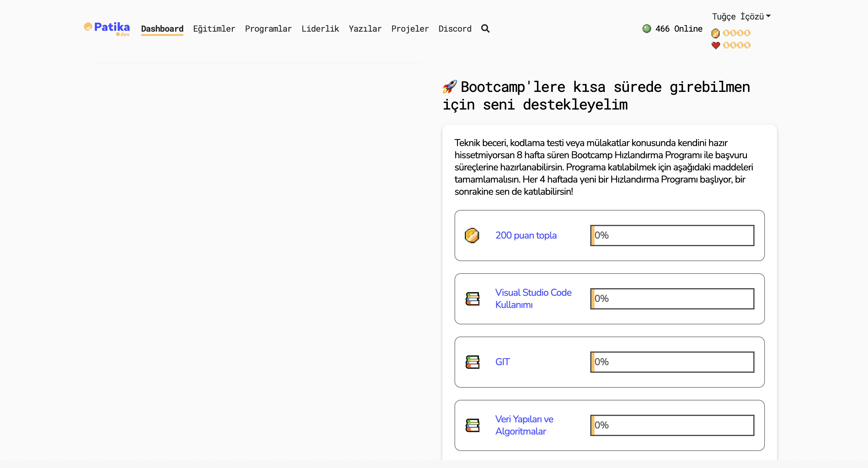Click the GIT progress bar at 0%

tap(672, 362)
